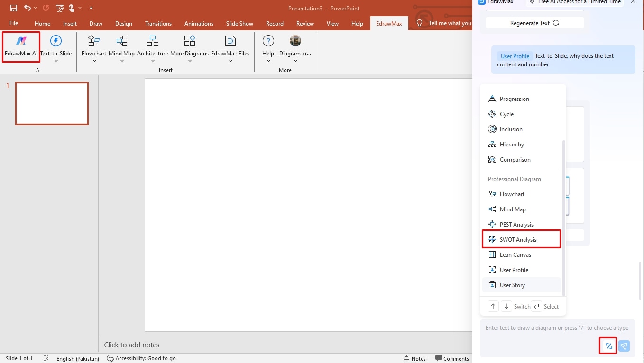This screenshot has height=363, width=644.
Task: Open Comments in the status bar
Action: 452,359
